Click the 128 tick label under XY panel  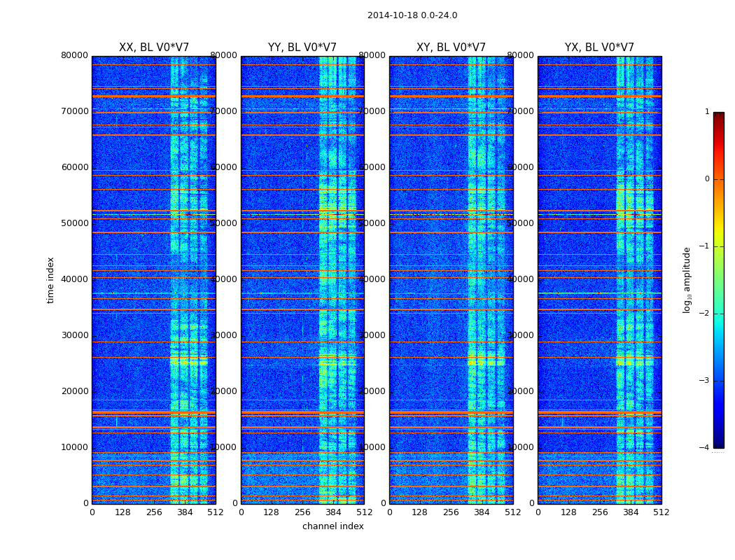pyautogui.click(x=419, y=512)
